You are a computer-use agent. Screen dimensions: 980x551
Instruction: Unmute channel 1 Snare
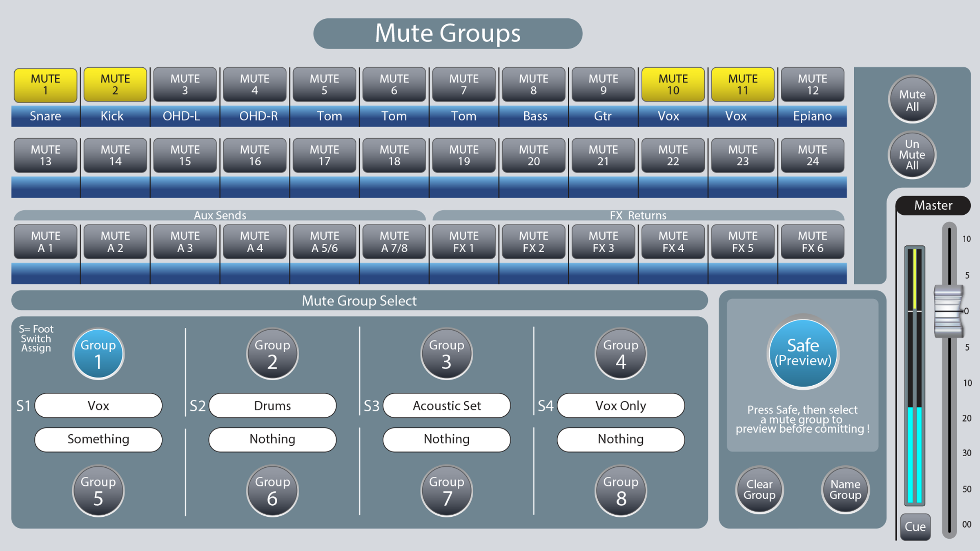(46, 85)
